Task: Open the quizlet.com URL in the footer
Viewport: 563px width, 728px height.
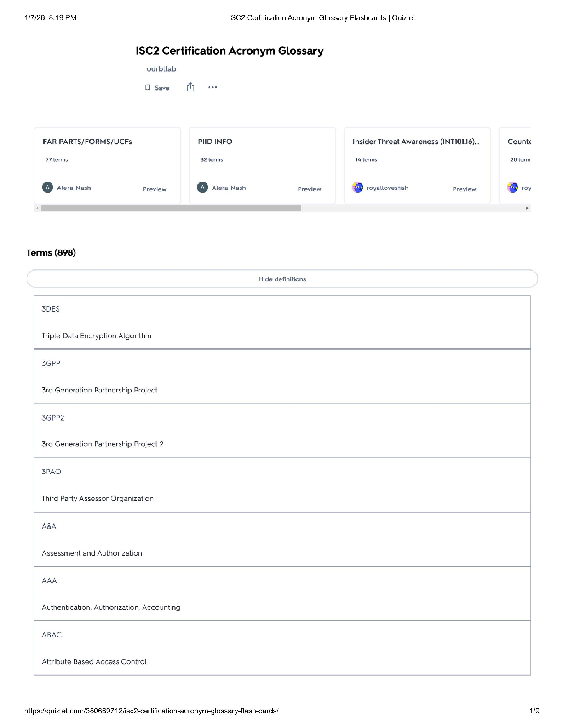Action: [x=151, y=711]
